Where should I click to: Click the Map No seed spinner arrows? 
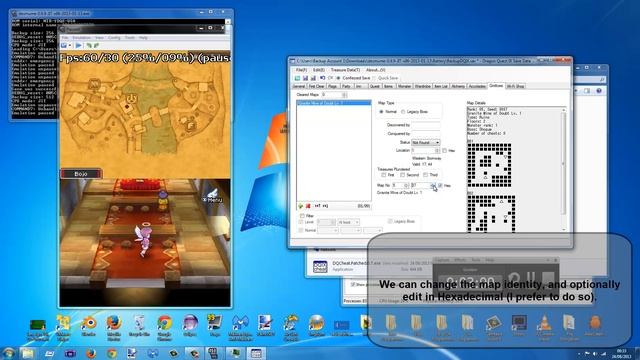coord(433,185)
